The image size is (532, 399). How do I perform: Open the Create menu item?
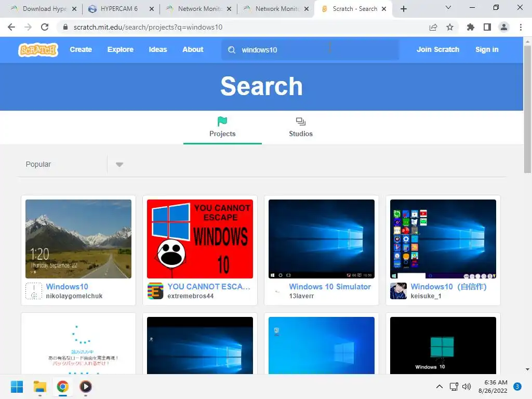[81, 49]
